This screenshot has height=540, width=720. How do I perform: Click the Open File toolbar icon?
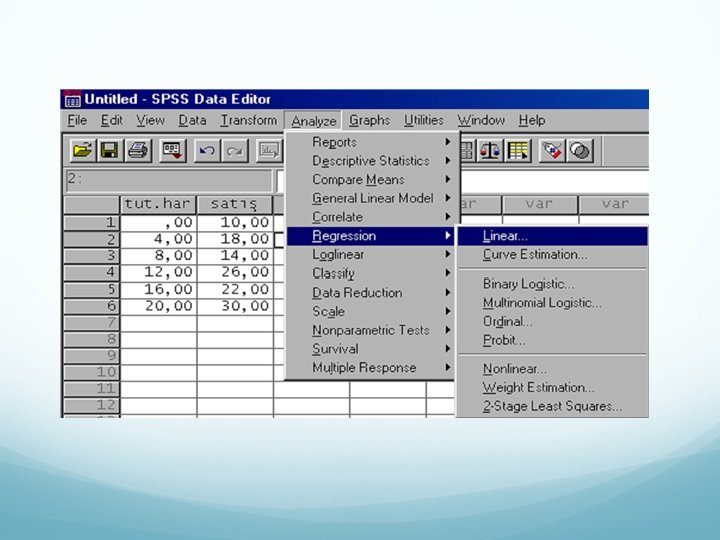[83, 151]
